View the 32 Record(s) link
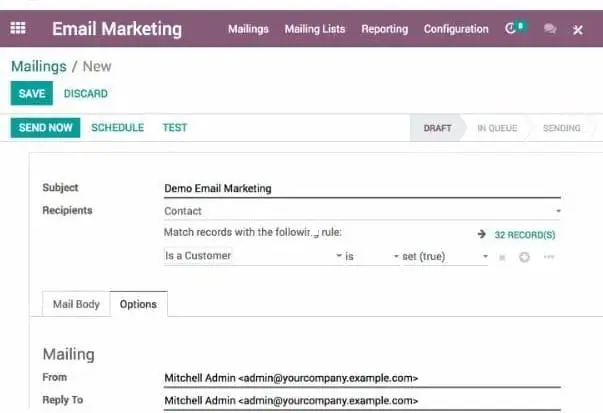The width and height of the screenshot is (603, 413). [x=524, y=235]
